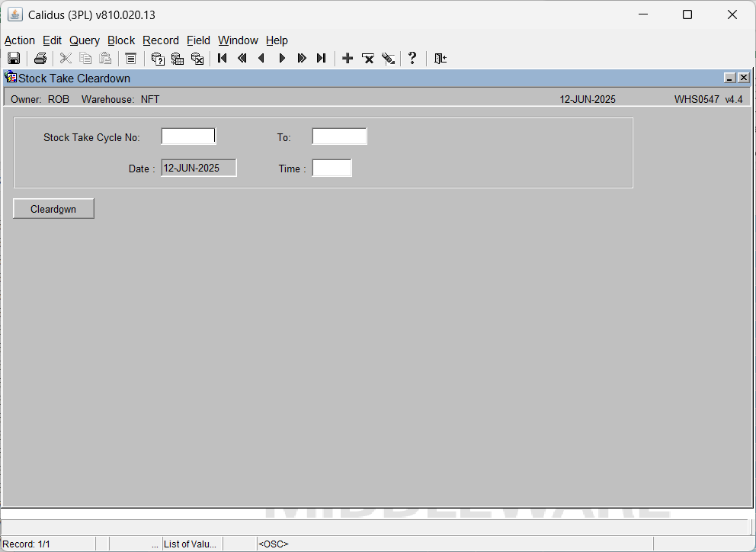Click the Insert Record plus icon
Viewport: 756px width, 552px height.
pos(348,59)
